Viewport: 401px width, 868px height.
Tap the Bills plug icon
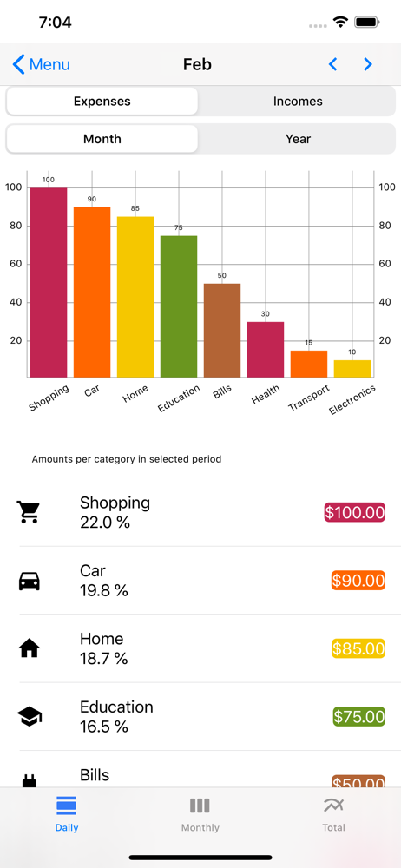point(30,781)
